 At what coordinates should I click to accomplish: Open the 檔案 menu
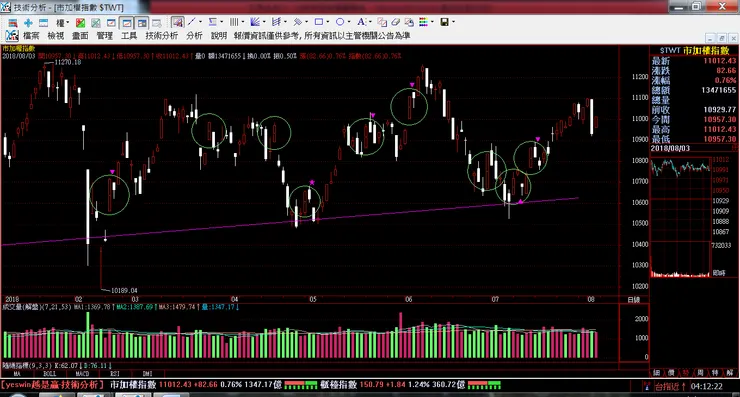click(31, 36)
